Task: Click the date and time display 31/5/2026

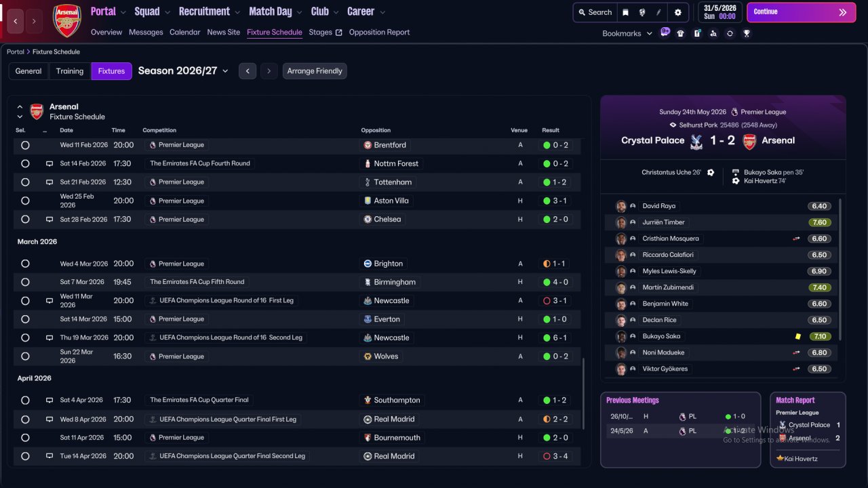Action: [720, 12]
